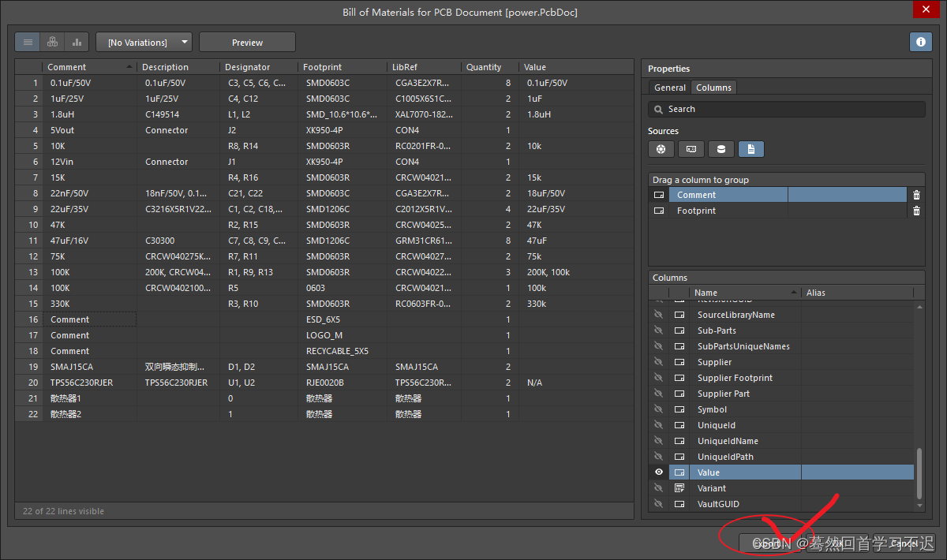The image size is (947, 560).
Task: Remove the Footprint grouping using its trash icon
Action: click(x=914, y=211)
